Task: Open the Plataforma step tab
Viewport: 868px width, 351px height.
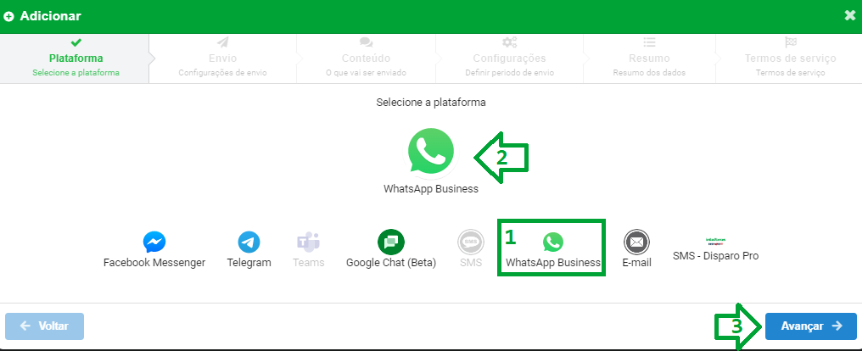Action: (x=74, y=58)
